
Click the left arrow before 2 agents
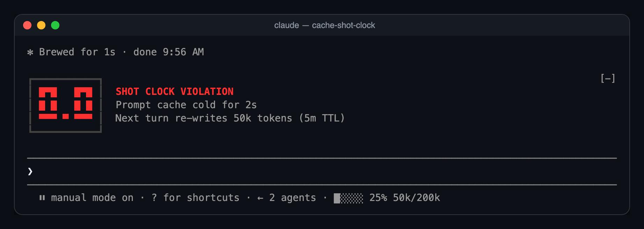260,198
